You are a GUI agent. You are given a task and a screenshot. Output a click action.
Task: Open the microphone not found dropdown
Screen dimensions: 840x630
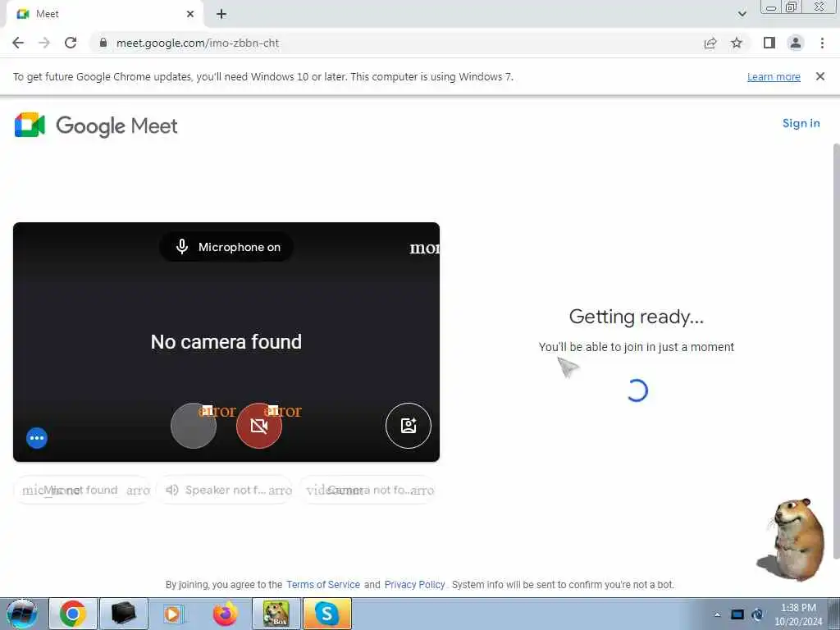tap(83, 491)
